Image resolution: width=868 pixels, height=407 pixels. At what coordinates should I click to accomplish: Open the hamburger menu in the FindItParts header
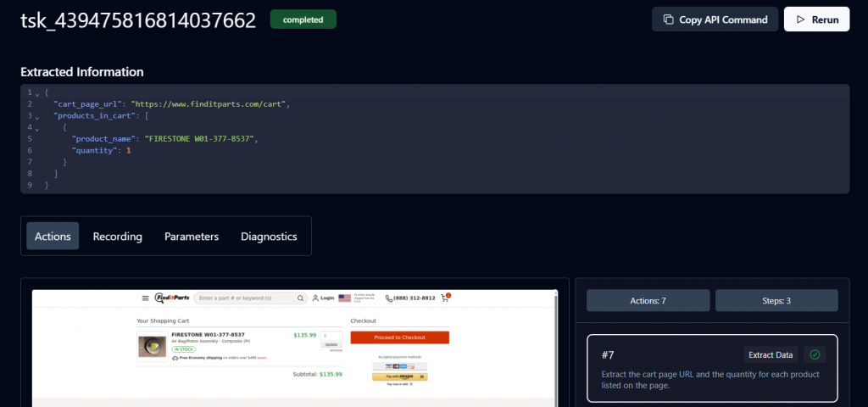[146, 298]
